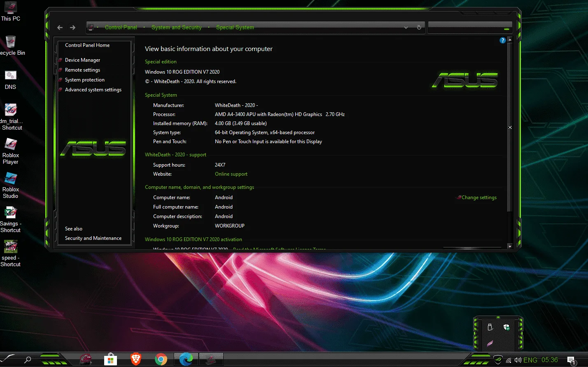The height and width of the screenshot is (367, 588).
Task: Open Advanced system settings link
Action: coord(93,90)
